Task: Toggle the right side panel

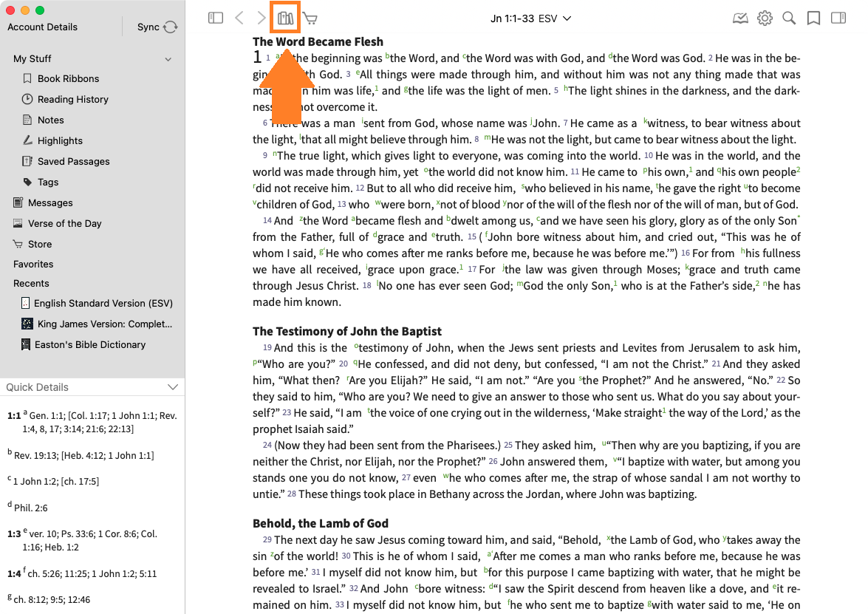Action: coord(838,18)
